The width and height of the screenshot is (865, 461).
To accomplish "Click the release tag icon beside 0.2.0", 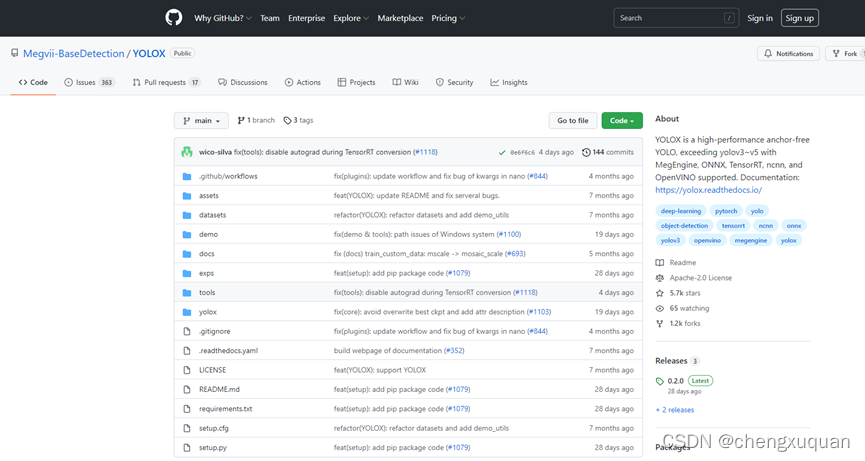I will point(660,381).
